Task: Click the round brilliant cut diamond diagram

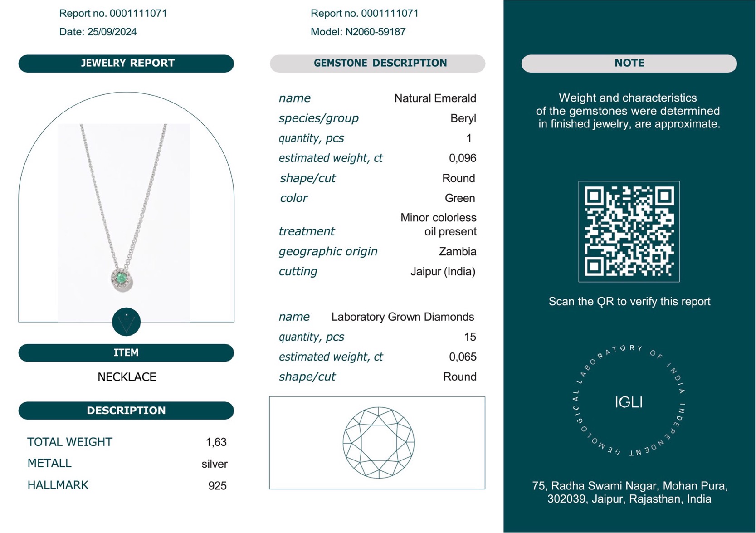Action: point(378,443)
